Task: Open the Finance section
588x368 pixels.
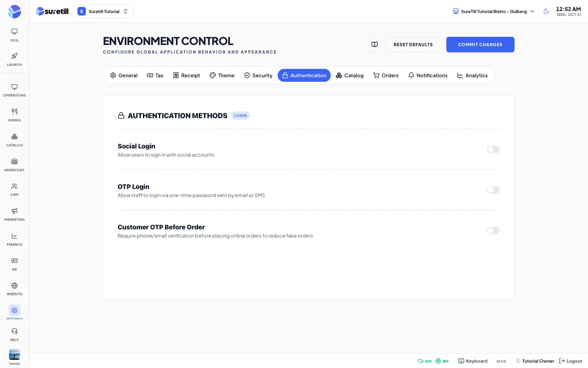Action: coord(14,240)
